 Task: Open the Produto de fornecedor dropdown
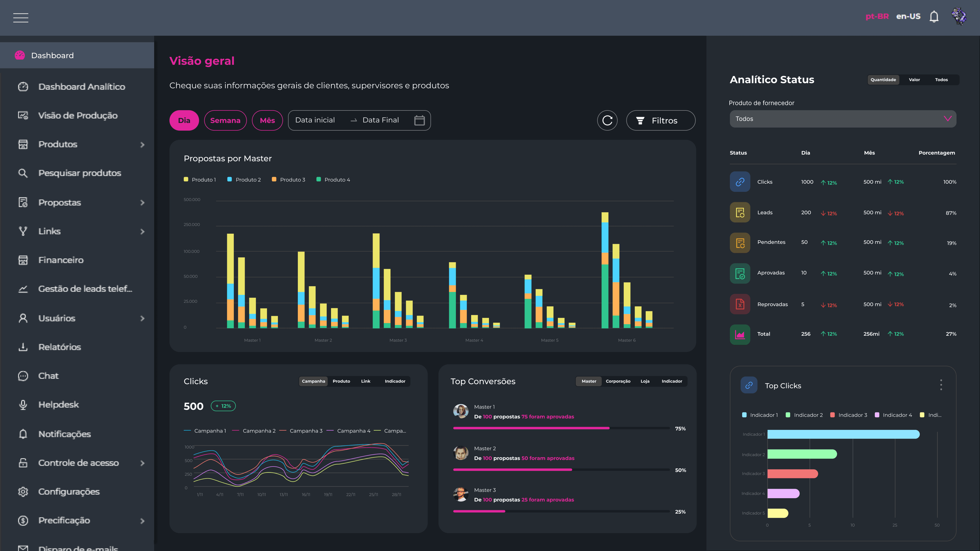click(x=842, y=119)
